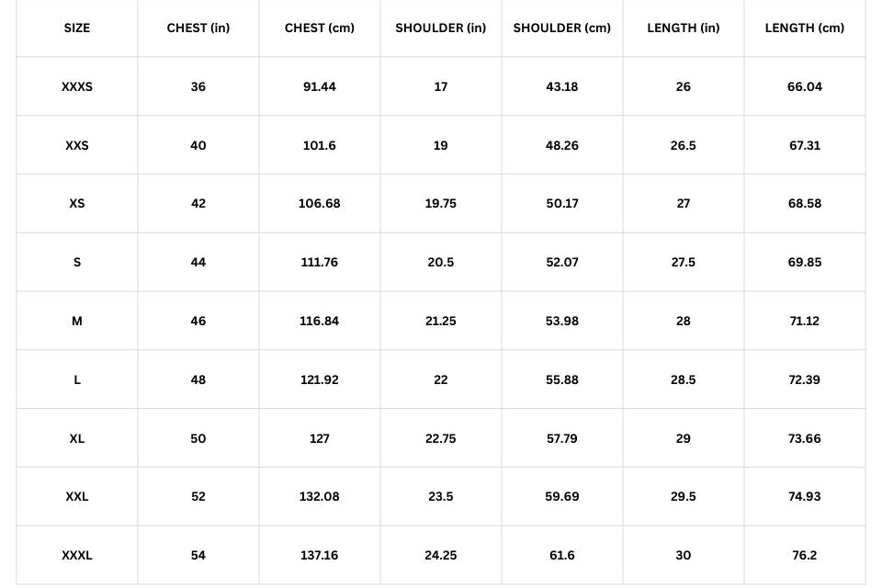
Task: Click the LENGTH (in) column header
Action: coord(684,28)
